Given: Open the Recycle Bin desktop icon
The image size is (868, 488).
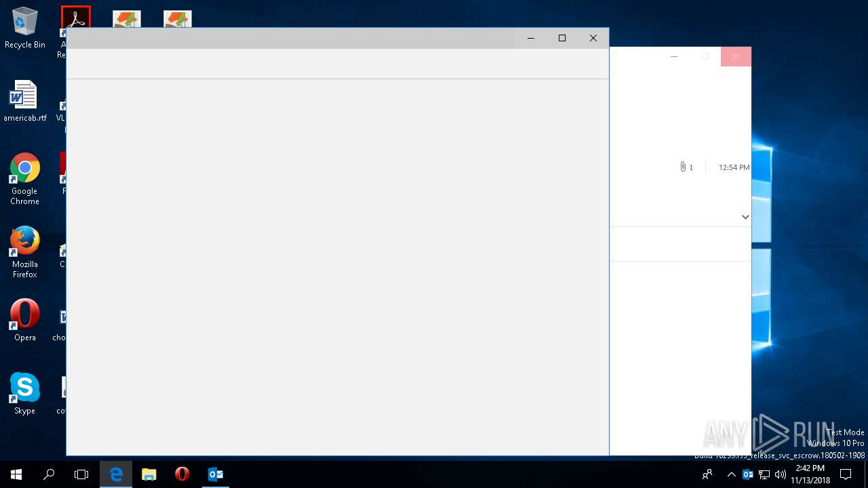Looking at the screenshot, I should click(x=24, y=28).
